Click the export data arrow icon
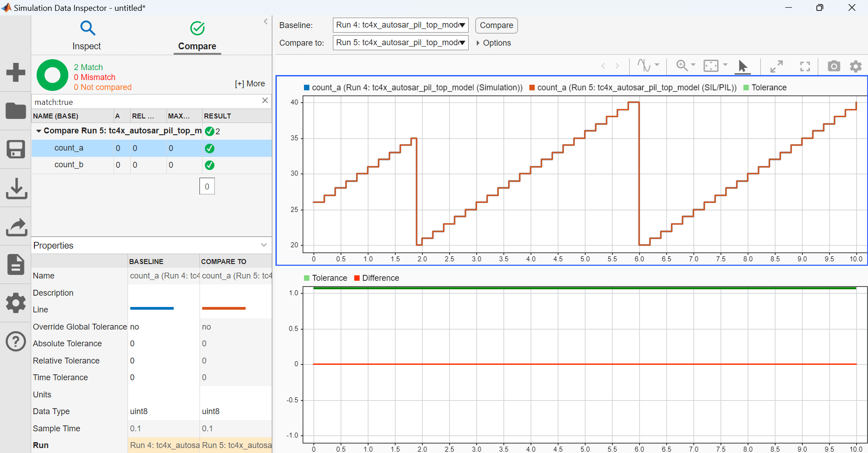The height and width of the screenshot is (453, 868). pyautogui.click(x=16, y=227)
